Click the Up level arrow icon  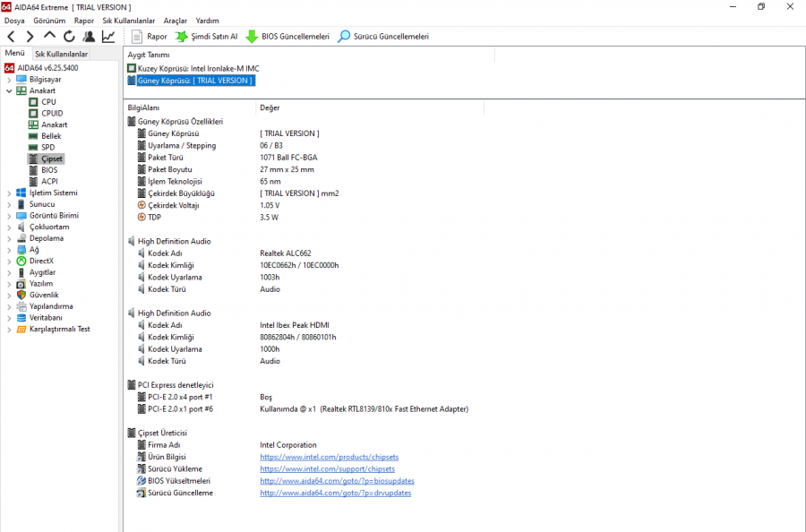(49, 37)
